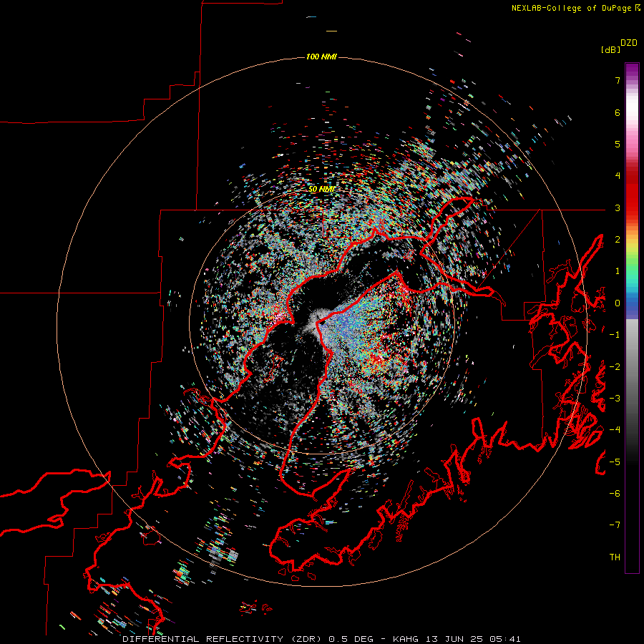Viewport: 644px width, 644px height.
Task: Click the 3 value on the scale
Action: coord(618,208)
